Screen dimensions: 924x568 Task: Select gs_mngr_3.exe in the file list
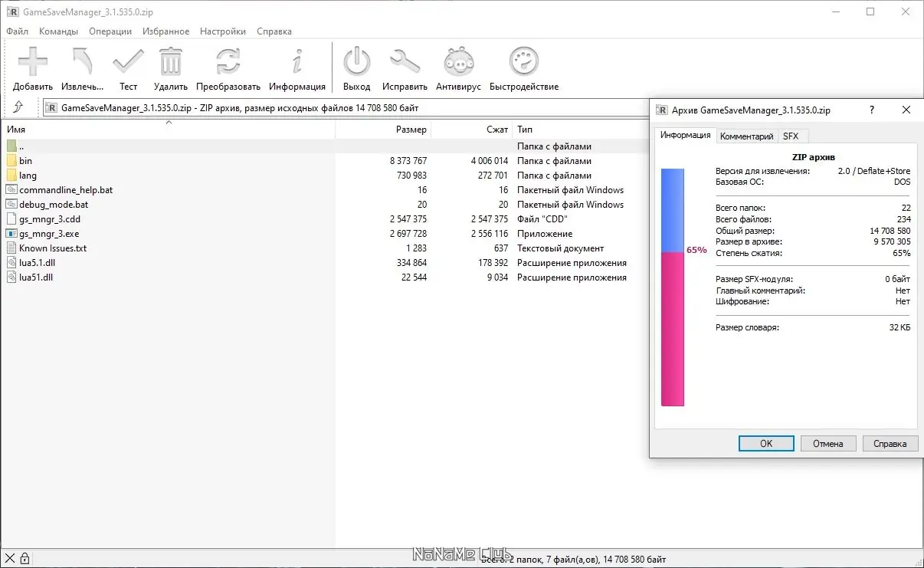48,233
